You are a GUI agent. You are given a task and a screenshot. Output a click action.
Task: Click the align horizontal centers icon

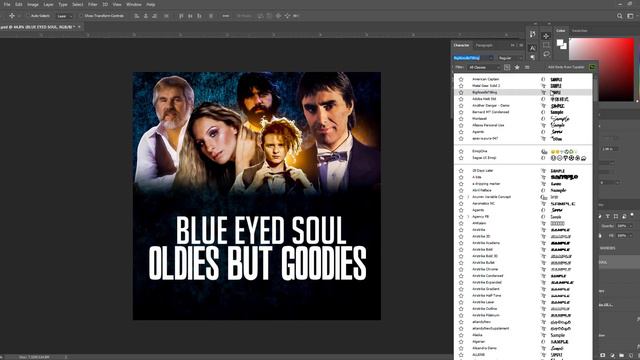[146, 16]
